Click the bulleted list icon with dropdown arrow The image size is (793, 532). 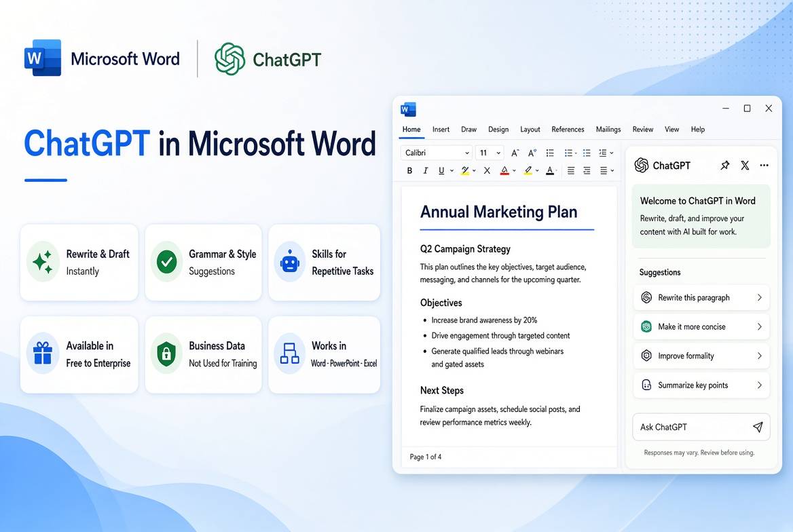(x=568, y=153)
